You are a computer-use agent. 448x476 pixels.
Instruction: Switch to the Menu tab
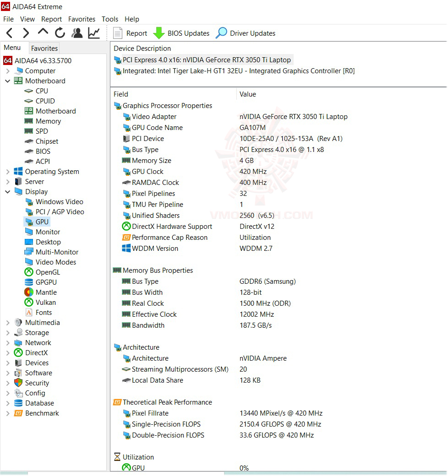pyautogui.click(x=12, y=48)
